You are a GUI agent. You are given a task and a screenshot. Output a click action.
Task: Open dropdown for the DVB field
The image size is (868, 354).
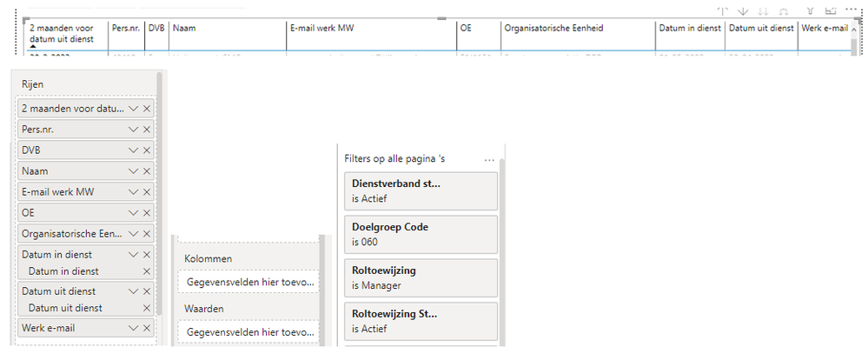[133, 150]
